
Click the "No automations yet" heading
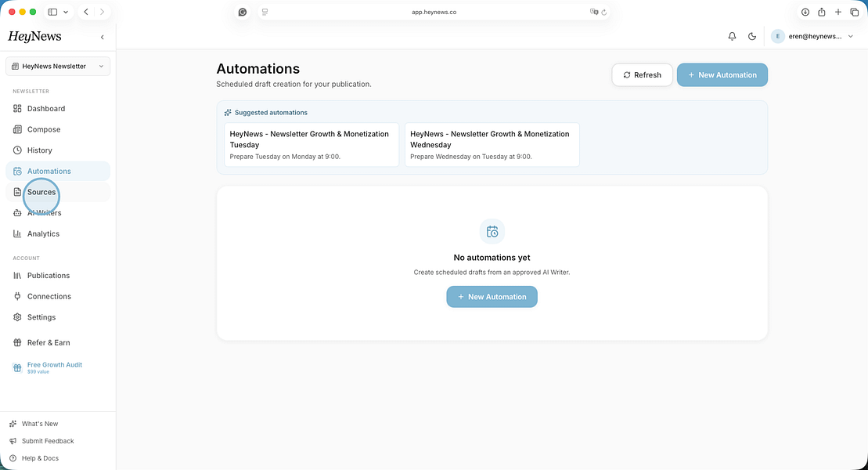coord(492,258)
